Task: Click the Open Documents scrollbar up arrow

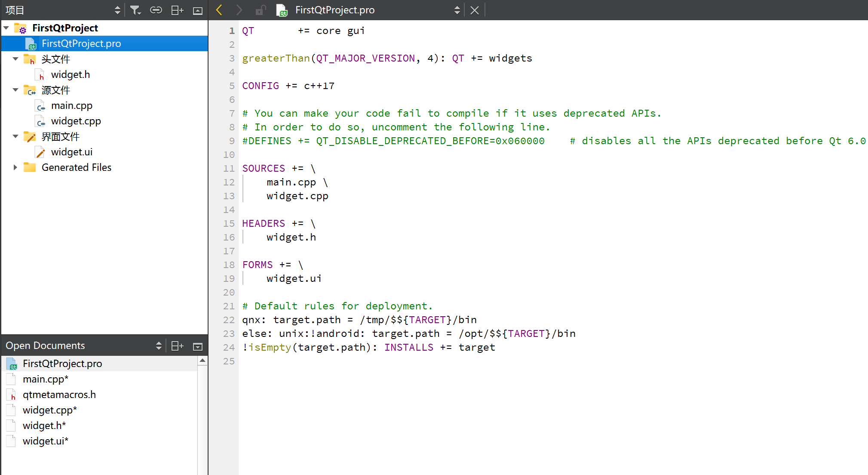Action: click(x=202, y=361)
